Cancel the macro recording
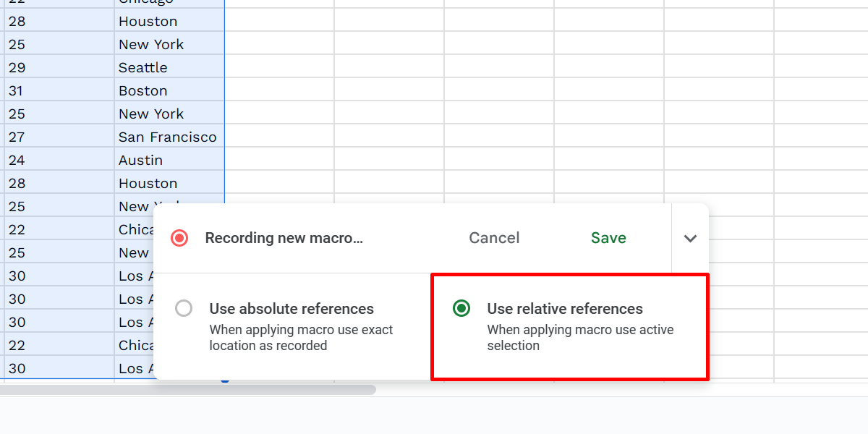Viewport: 868px width, 434px height. pyautogui.click(x=494, y=237)
